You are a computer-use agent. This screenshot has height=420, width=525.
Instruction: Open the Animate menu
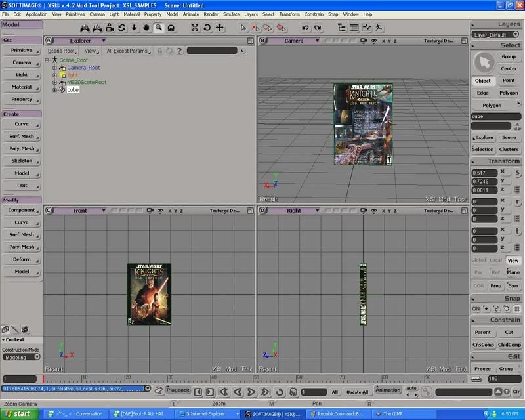click(x=191, y=14)
